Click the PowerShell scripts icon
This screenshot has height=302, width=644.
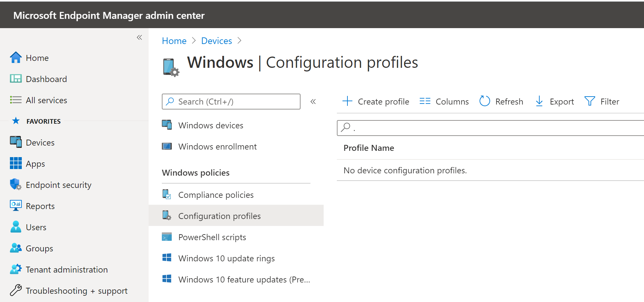pos(167,237)
